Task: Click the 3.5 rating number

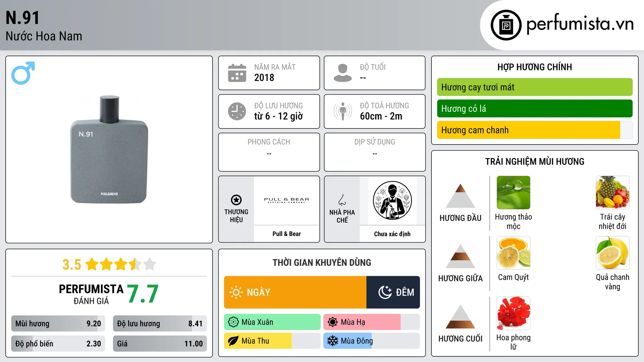Action: tap(72, 265)
